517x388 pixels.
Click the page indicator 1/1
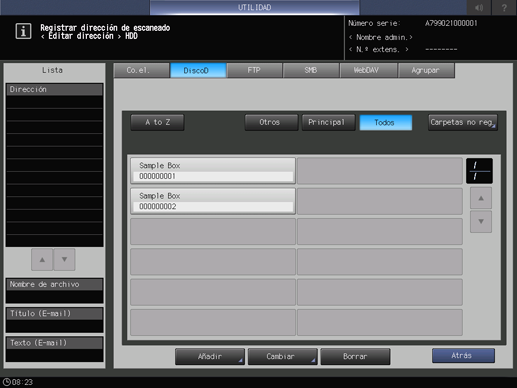[479, 171]
